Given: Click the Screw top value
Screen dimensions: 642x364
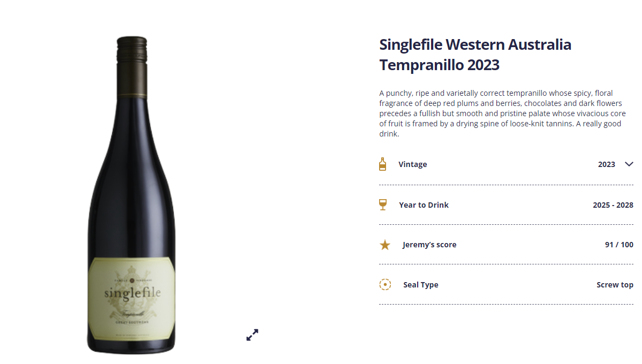Looking at the screenshot, I should [615, 285].
